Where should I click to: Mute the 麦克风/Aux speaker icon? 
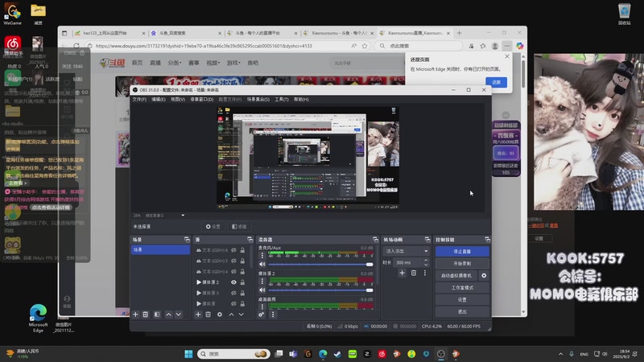(x=262, y=265)
